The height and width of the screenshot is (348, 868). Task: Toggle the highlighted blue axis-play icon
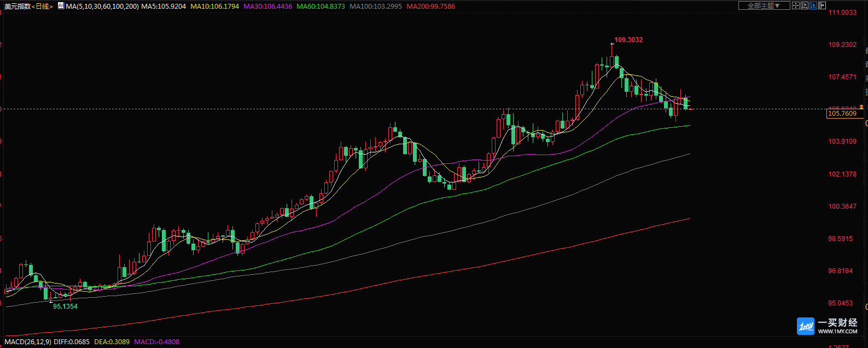point(813,5)
